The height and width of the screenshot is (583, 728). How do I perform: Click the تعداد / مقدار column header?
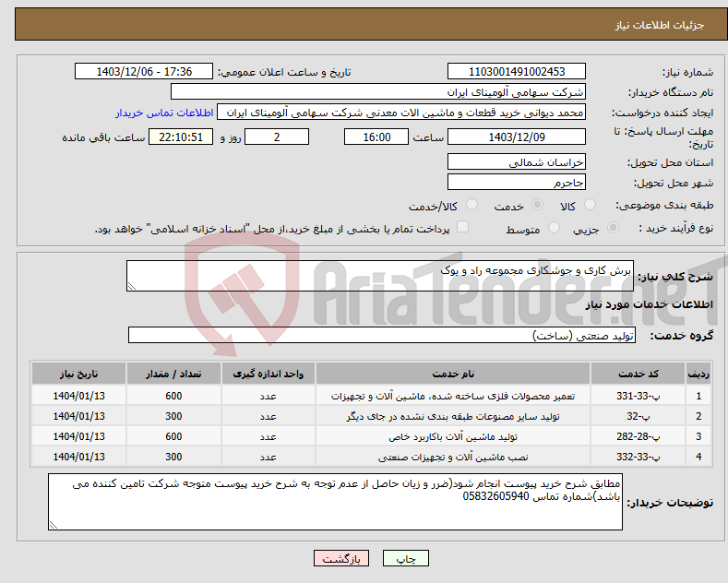tap(173, 374)
